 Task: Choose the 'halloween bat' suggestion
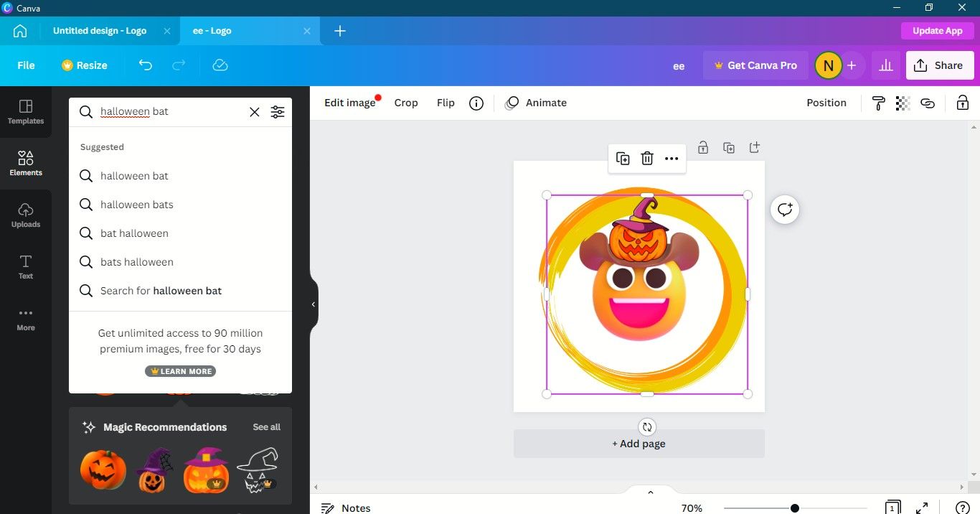coord(180,176)
